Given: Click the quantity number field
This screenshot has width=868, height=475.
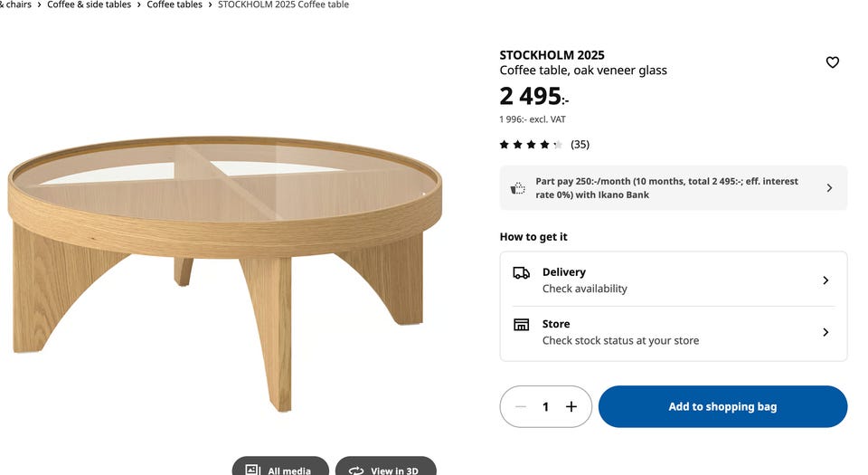Looking at the screenshot, I should tap(546, 407).
